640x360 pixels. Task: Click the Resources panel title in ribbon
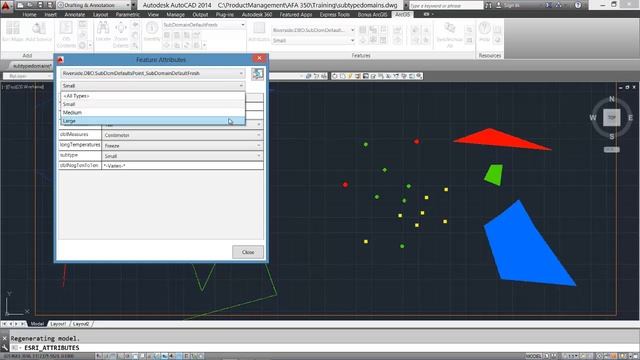pos(489,56)
